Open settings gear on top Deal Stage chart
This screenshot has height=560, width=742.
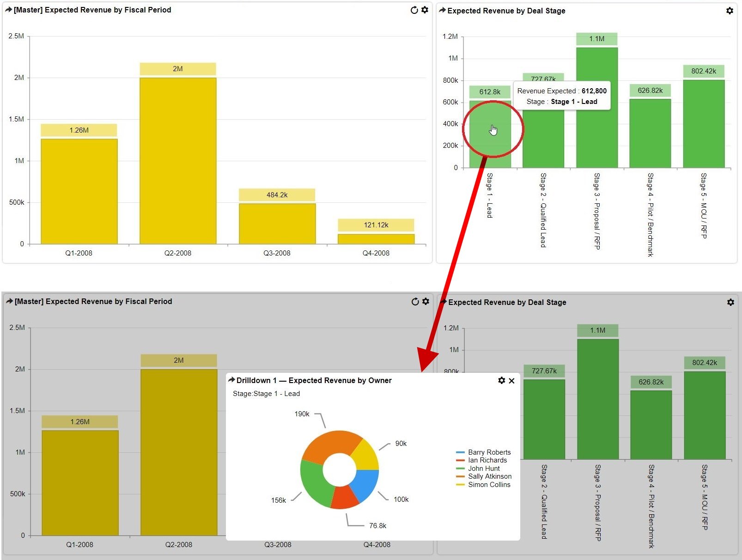(x=730, y=11)
